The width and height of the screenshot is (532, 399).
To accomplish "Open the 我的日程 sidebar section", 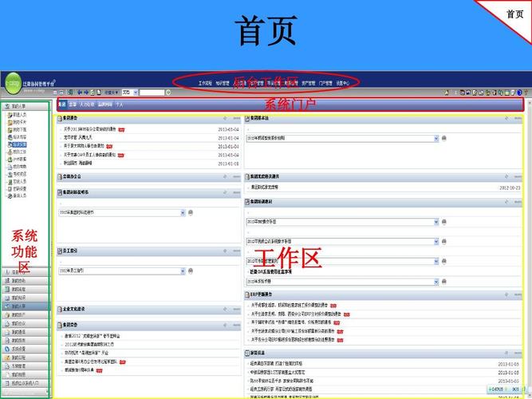I will [25, 358].
